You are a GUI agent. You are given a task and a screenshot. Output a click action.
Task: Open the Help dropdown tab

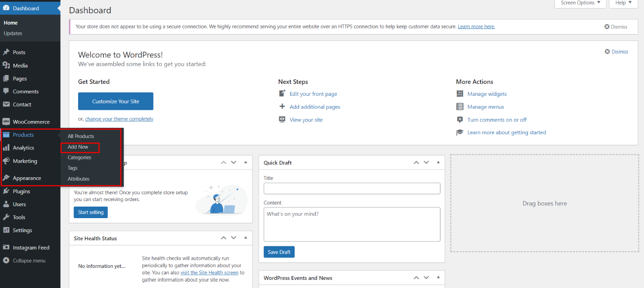(624, 3)
